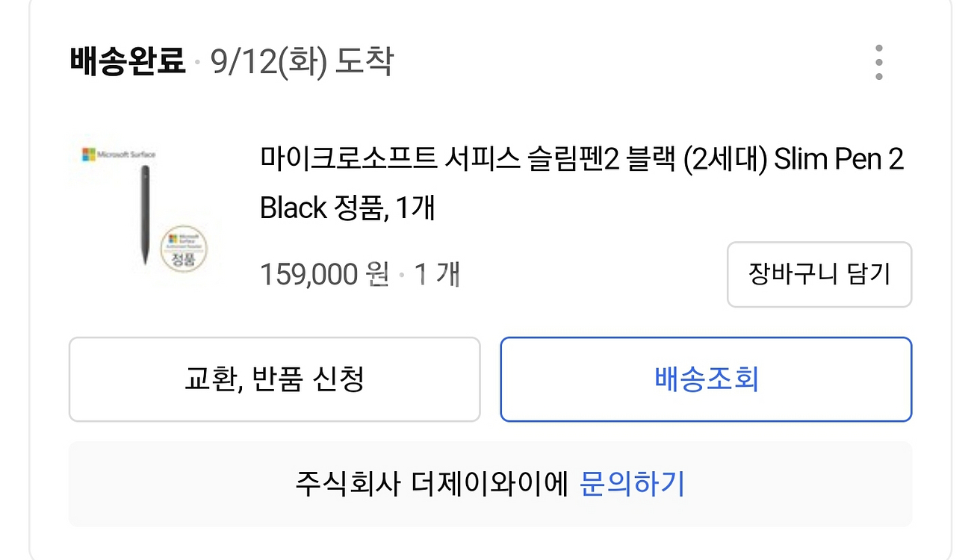This screenshot has height=560, width=980.
Task: Click the 159,000 원 price text
Action: [324, 275]
